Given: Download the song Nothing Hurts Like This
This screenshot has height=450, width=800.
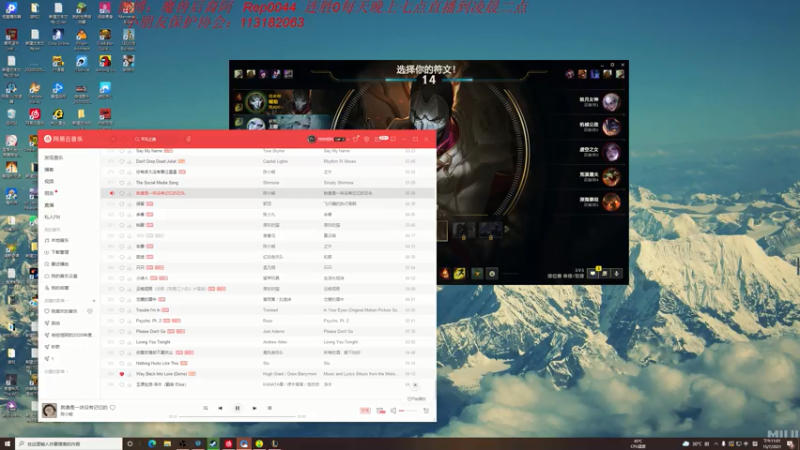Looking at the screenshot, I should pyautogui.click(x=130, y=363).
